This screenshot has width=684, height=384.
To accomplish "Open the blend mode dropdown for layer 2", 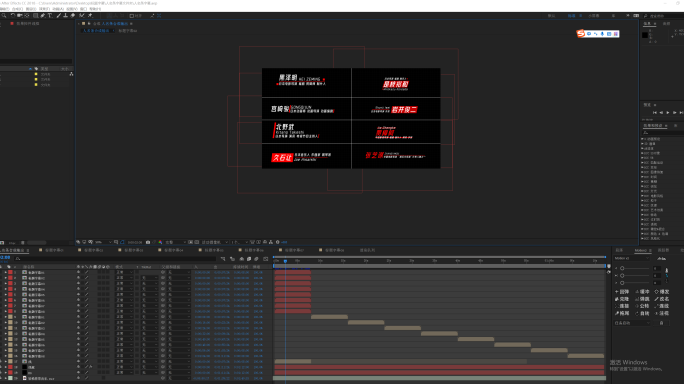I will [124, 278].
